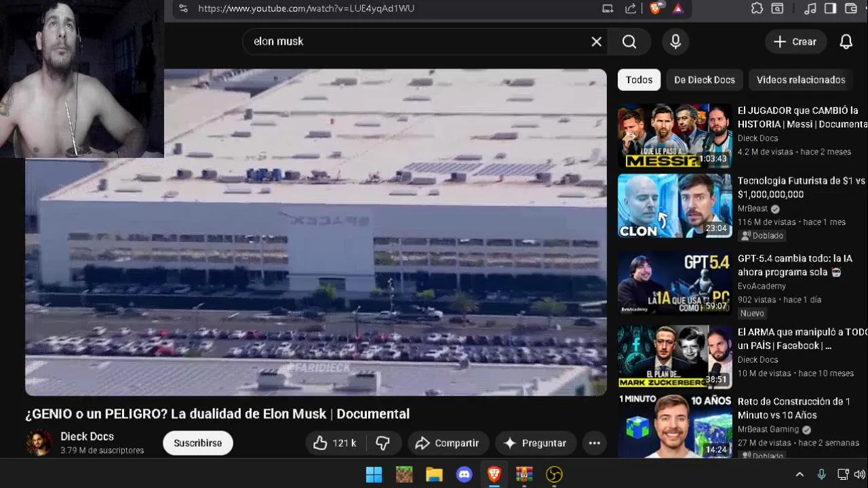Select the Todos filter chip
The height and width of the screenshot is (488, 868).
pyautogui.click(x=639, y=79)
